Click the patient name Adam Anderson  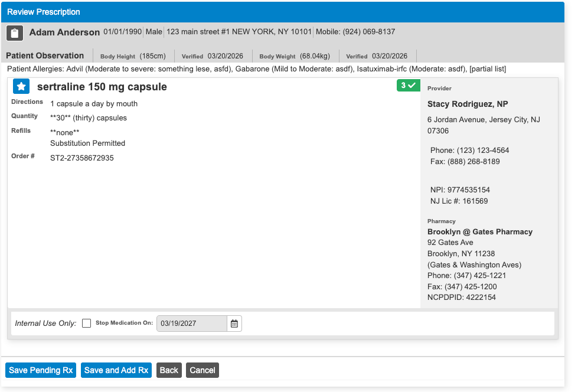(64, 32)
